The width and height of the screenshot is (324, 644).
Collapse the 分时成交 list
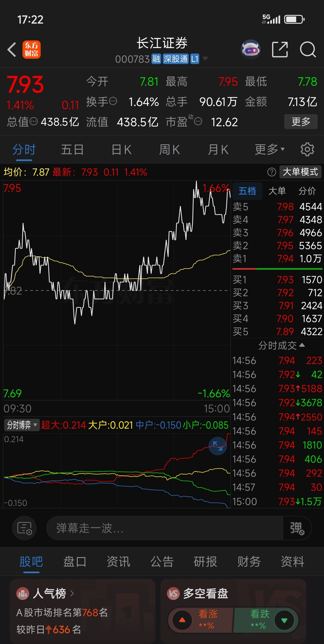pyautogui.click(x=281, y=345)
